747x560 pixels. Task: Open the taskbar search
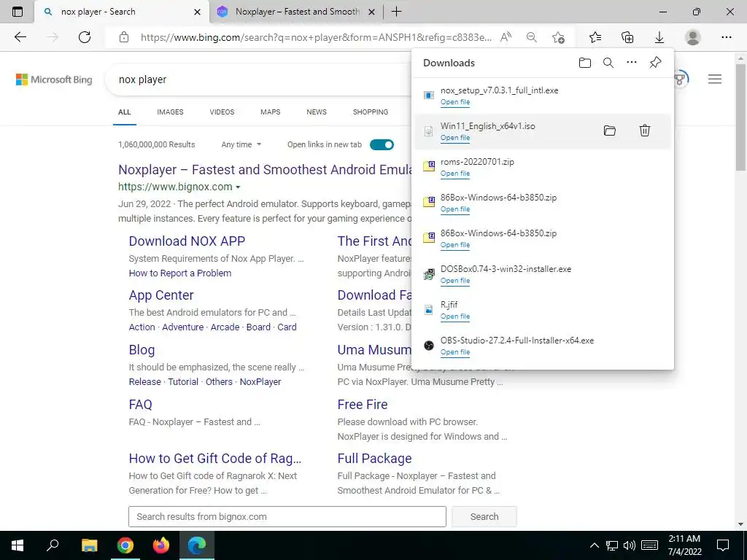tap(53, 545)
